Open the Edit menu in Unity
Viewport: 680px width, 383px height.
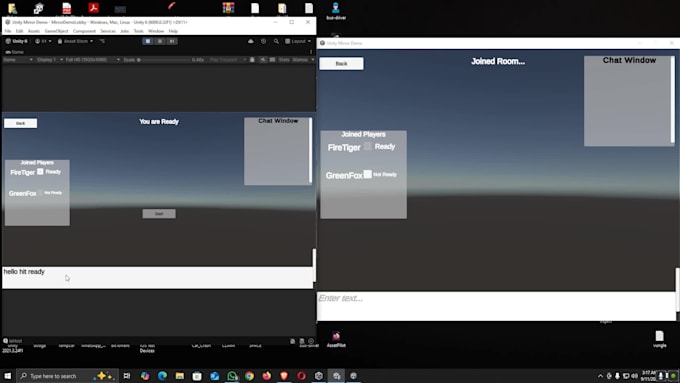point(20,31)
